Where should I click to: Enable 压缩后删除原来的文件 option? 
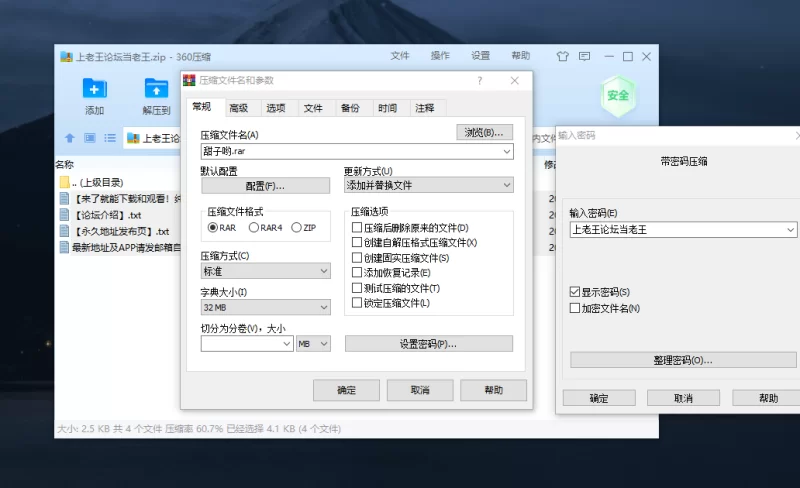pyautogui.click(x=357, y=227)
